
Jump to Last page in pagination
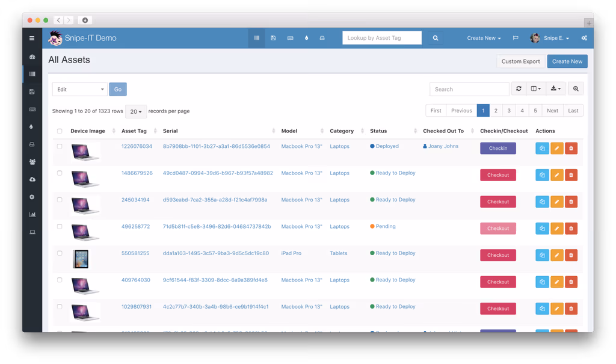(x=573, y=111)
